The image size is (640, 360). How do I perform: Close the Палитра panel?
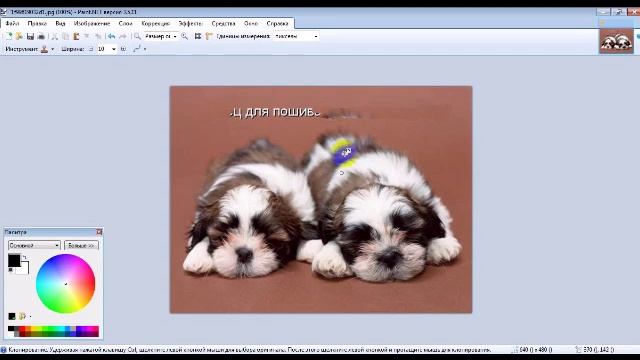point(99,232)
